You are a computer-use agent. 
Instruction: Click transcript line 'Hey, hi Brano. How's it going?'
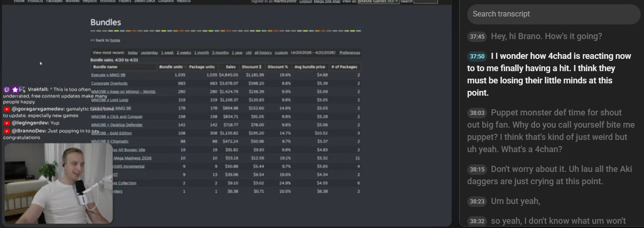[546, 36]
